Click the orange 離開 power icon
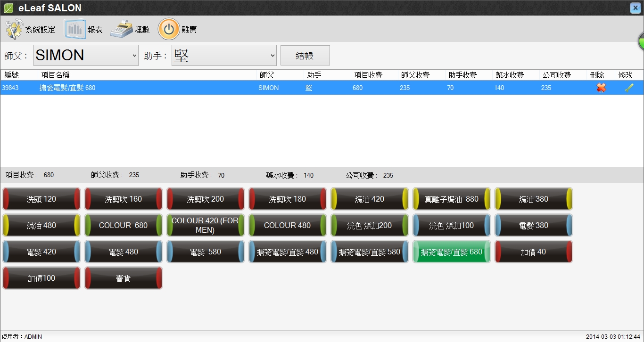The image size is (644, 342). (168, 29)
